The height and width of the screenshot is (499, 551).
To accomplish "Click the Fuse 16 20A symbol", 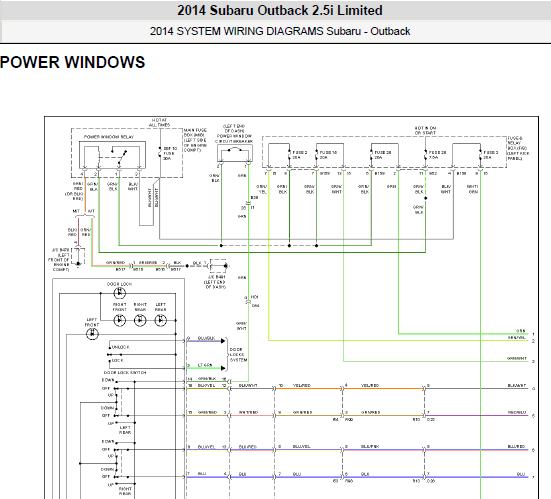I will tap(317, 155).
